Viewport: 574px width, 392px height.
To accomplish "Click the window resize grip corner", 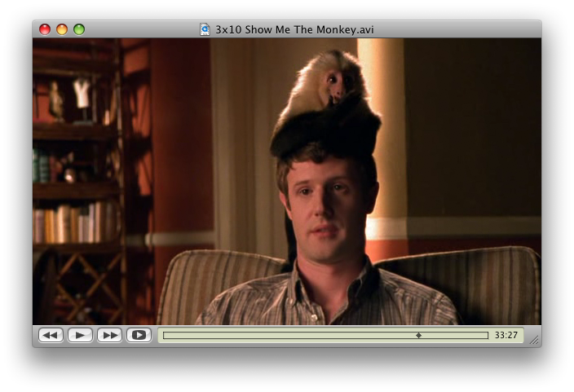I will coord(534,340).
